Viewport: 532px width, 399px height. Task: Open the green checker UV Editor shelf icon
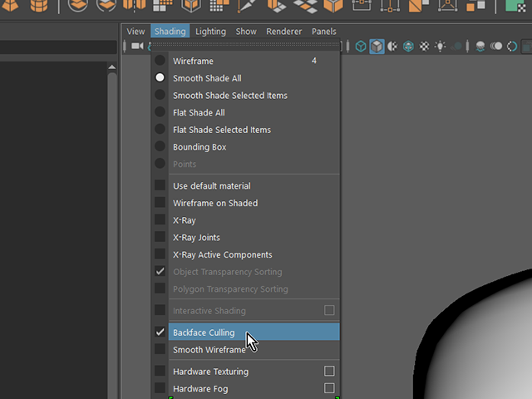point(516,6)
